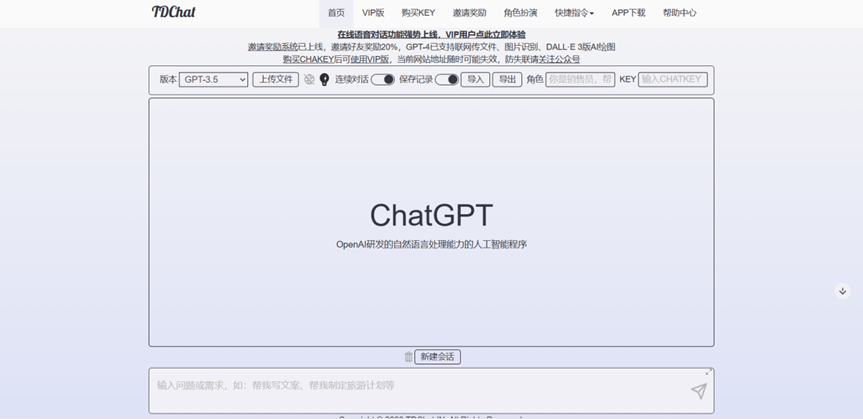This screenshot has height=419, width=863.
Task: Click the TDChat logo
Action: coord(173,12)
